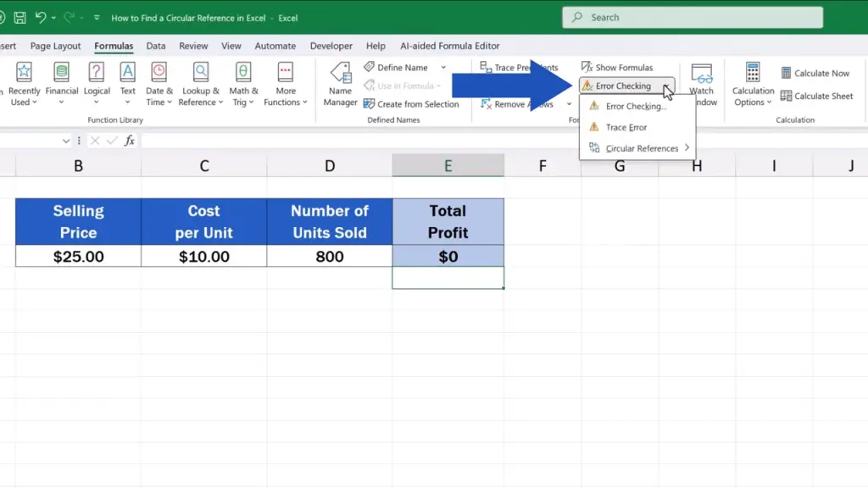Viewport: 868px width, 488px height.
Task: Click the Save icon in title bar
Action: 19,18
